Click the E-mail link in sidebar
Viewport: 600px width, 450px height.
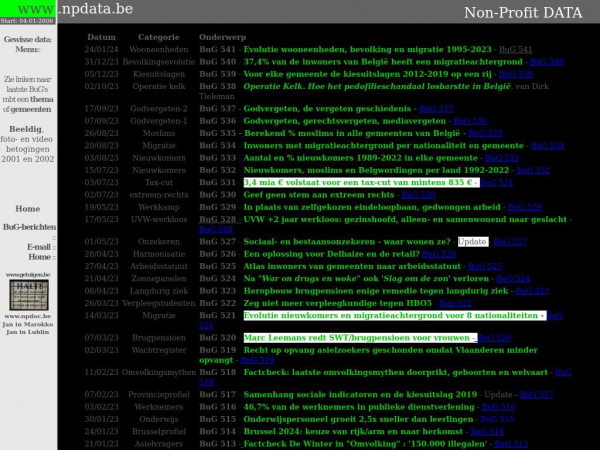click(39, 247)
